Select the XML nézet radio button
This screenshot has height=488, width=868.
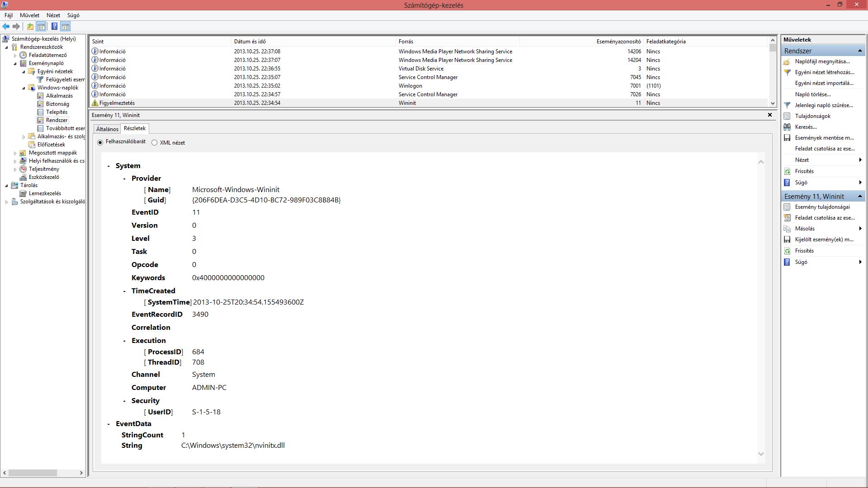coord(155,143)
